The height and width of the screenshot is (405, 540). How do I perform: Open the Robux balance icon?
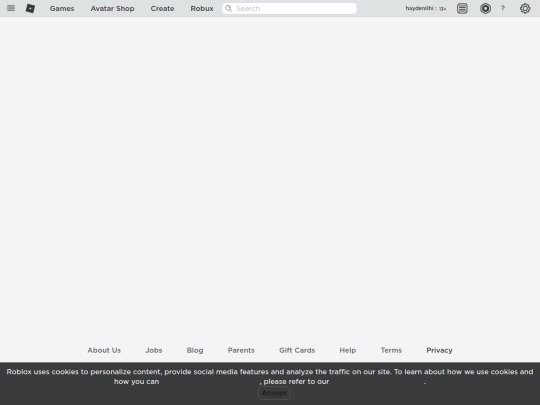pyautogui.click(x=485, y=8)
